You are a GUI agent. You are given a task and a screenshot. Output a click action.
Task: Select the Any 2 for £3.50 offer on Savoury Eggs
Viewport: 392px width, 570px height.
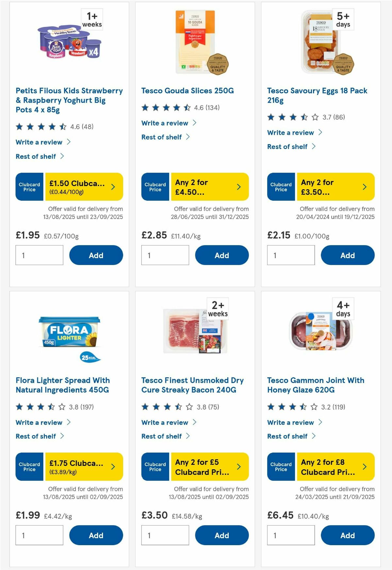coord(331,187)
